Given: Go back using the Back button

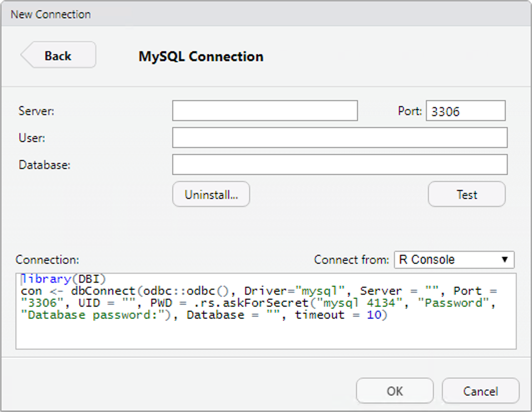Looking at the screenshot, I should 58,55.
